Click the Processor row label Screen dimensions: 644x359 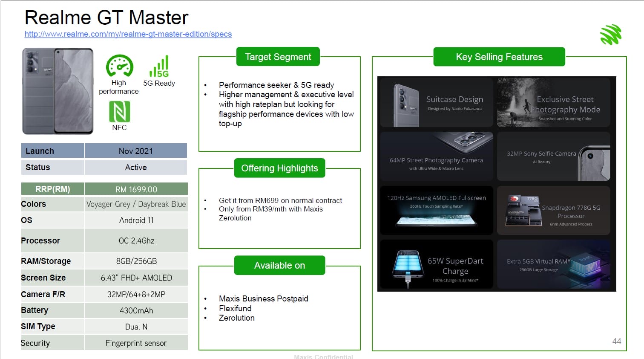(x=53, y=240)
